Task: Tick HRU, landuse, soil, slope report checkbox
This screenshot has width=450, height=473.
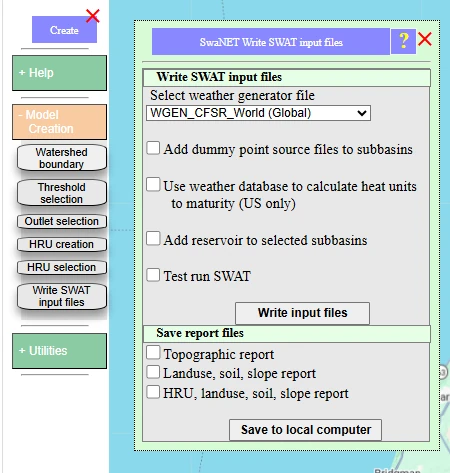Action: click(x=153, y=392)
